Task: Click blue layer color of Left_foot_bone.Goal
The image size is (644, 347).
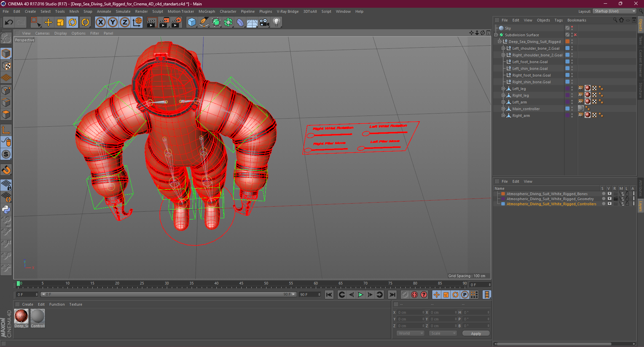Action: (567, 62)
